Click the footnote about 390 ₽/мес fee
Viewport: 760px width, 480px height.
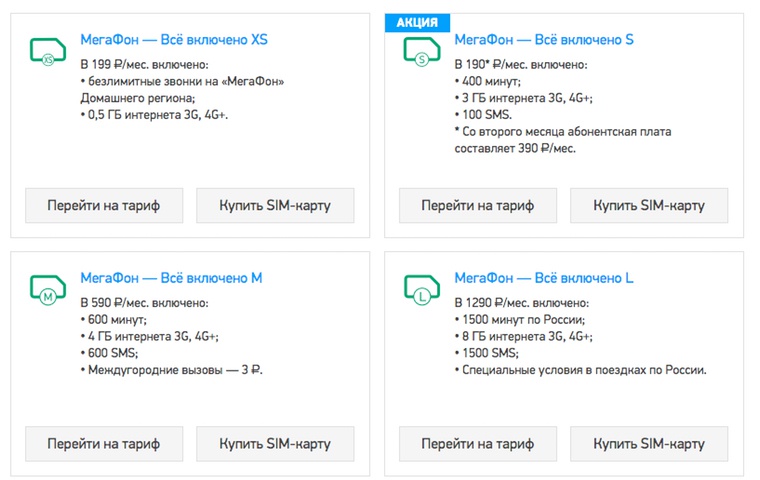pyautogui.click(x=563, y=140)
